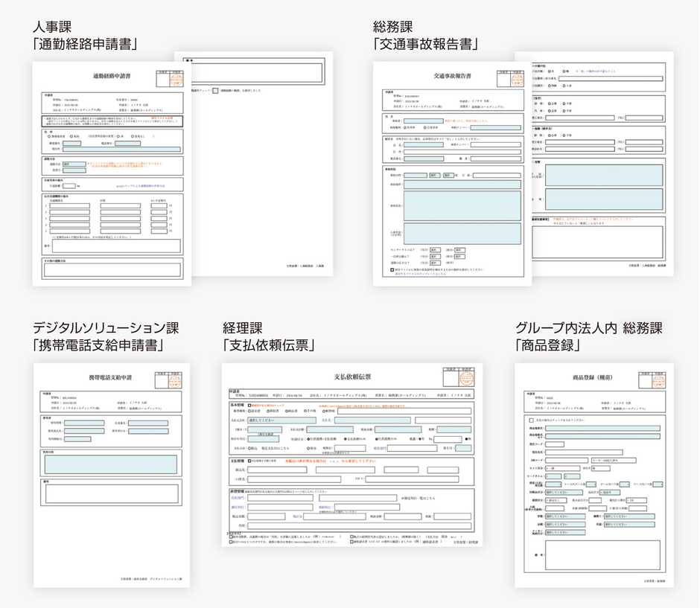700x608 pixels.
Task: Click the red approval seal on 交通事故報告書
Action: [x=518, y=80]
